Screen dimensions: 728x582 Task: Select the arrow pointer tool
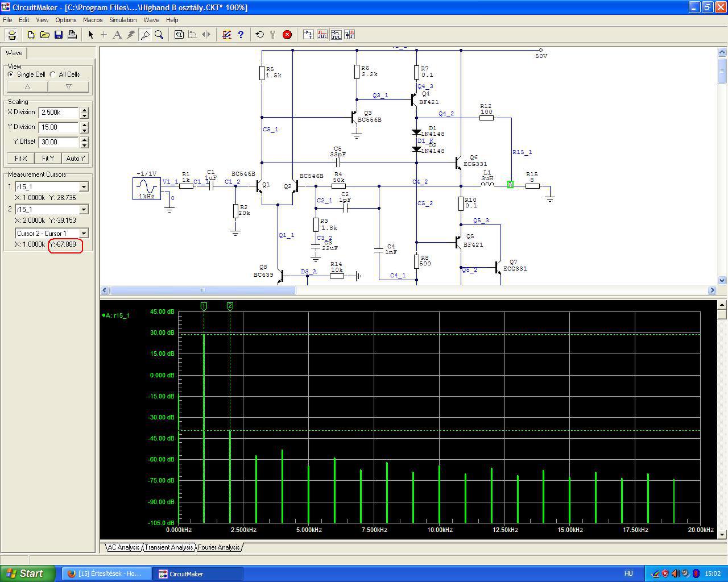(90, 35)
